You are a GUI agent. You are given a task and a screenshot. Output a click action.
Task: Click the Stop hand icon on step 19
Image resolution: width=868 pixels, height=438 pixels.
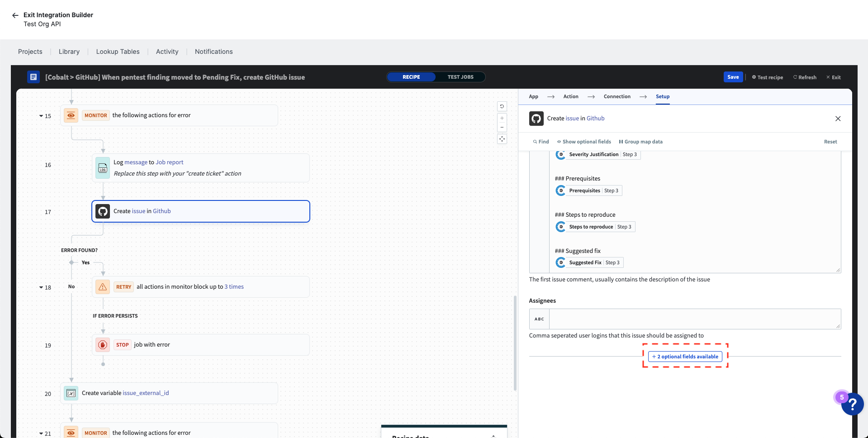[x=103, y=345]
